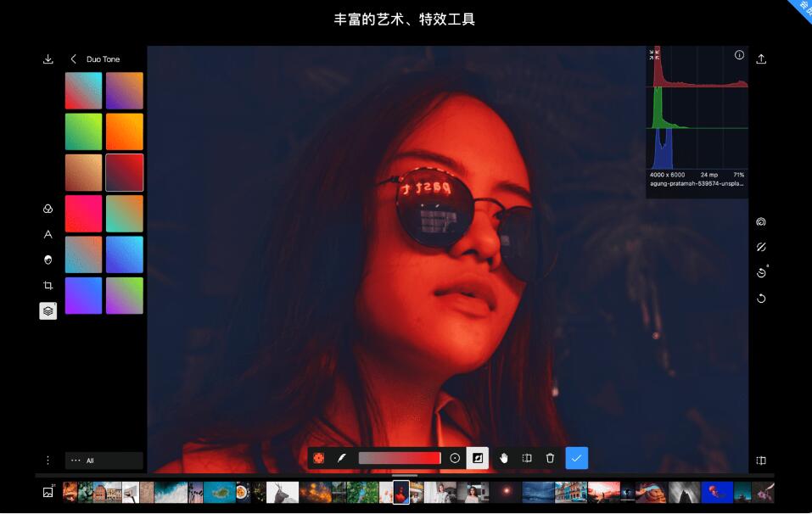This screenshot has width=812, height=514.
Task: Apply the teal-to-red duo tone swatch
Action: click(x=83, y=91)
